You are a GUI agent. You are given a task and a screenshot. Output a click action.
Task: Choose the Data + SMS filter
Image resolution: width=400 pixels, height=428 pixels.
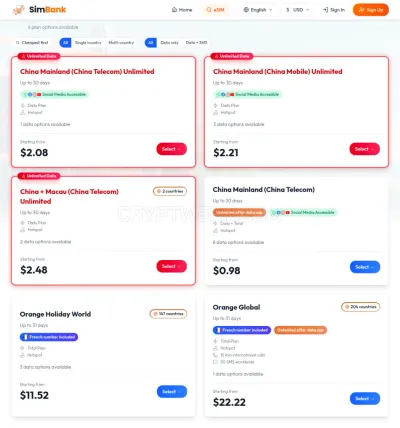coord(196,42)
